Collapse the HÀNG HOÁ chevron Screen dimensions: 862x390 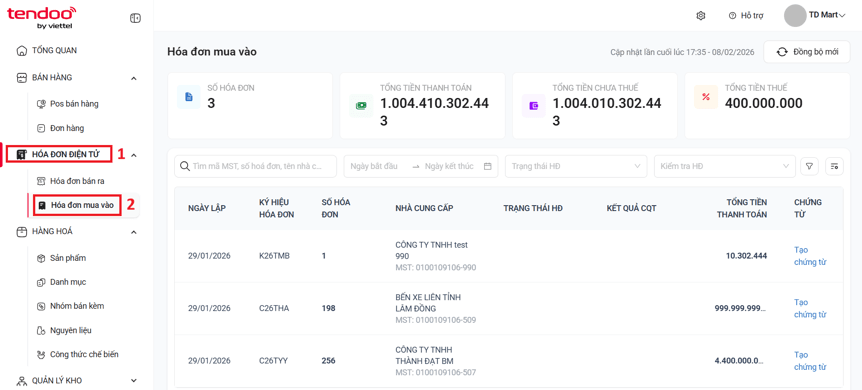pos(134,232)
